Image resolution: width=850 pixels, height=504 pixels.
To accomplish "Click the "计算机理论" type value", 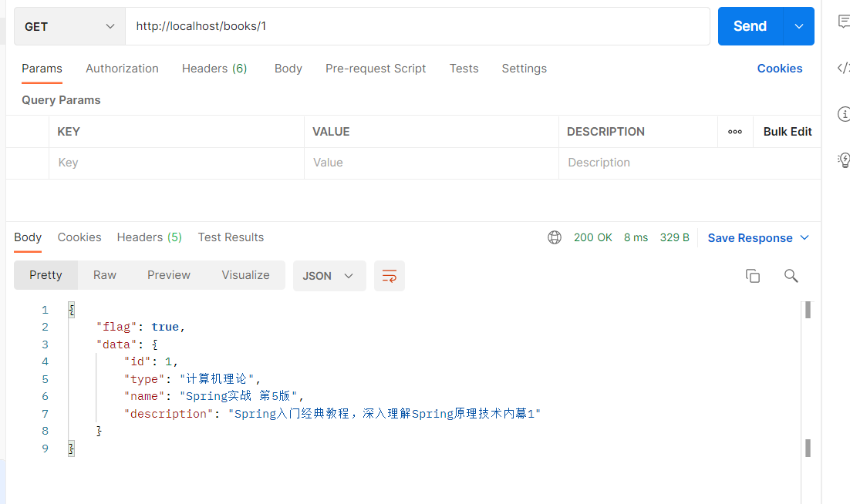I will pyautogui.click(x=217, y=379).
